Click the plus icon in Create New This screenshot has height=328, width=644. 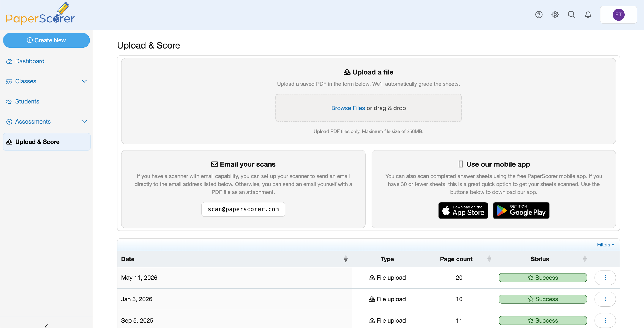30,40
